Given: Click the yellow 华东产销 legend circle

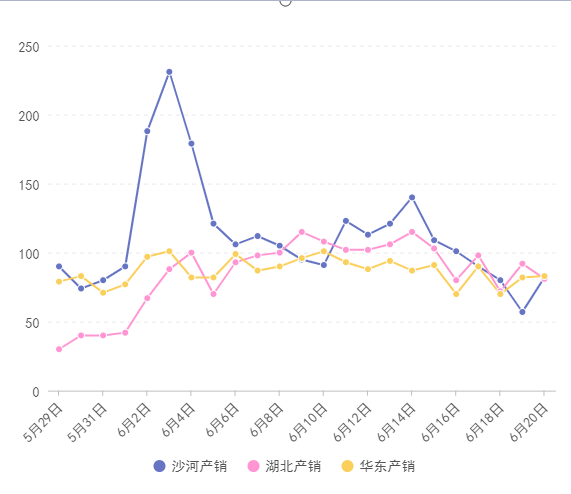Looking at the screenshot, I should 347,466.
